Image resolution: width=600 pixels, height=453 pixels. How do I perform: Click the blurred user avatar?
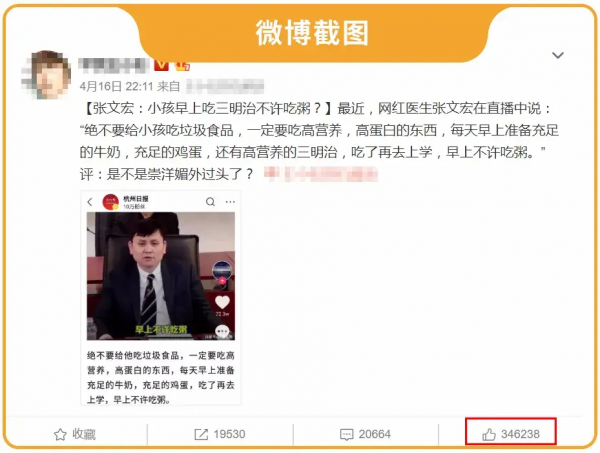point(46,75)
